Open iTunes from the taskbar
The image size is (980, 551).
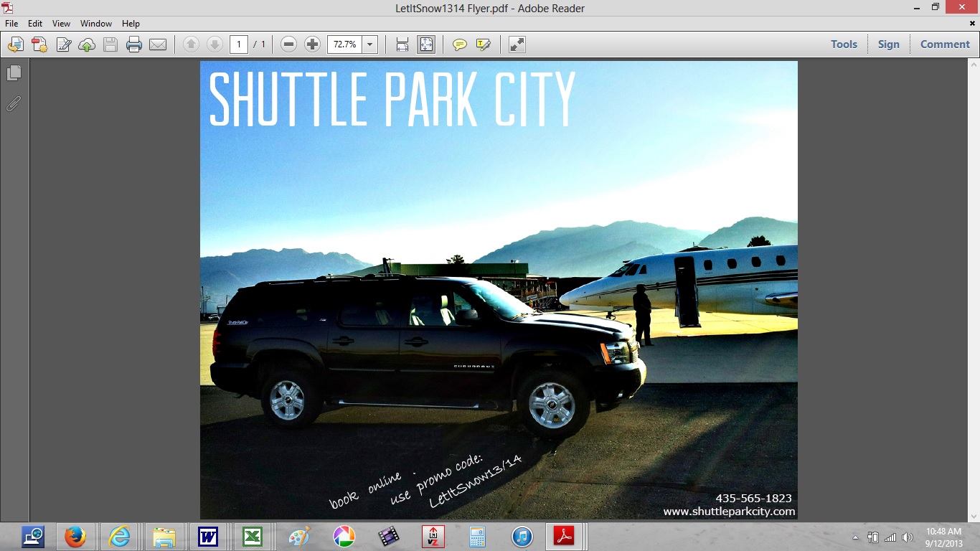click(x=522, y=537)
